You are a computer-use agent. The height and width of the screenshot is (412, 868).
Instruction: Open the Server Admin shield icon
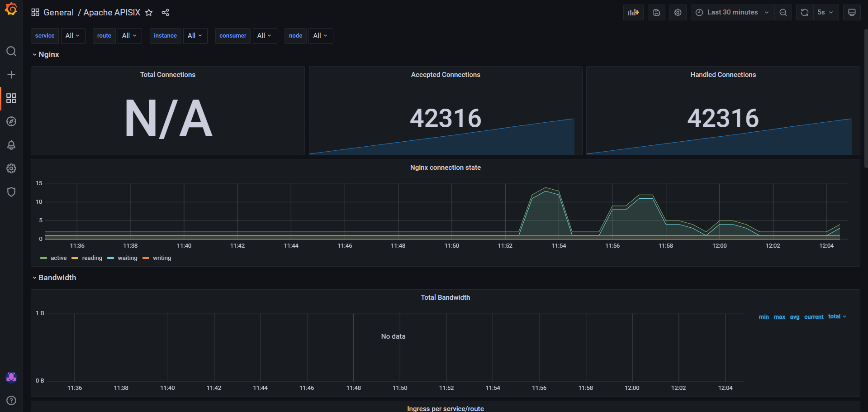tap(11, 192)
